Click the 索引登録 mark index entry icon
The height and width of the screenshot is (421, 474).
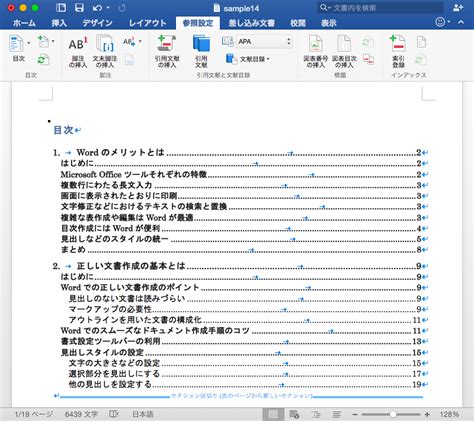point(398,52)
